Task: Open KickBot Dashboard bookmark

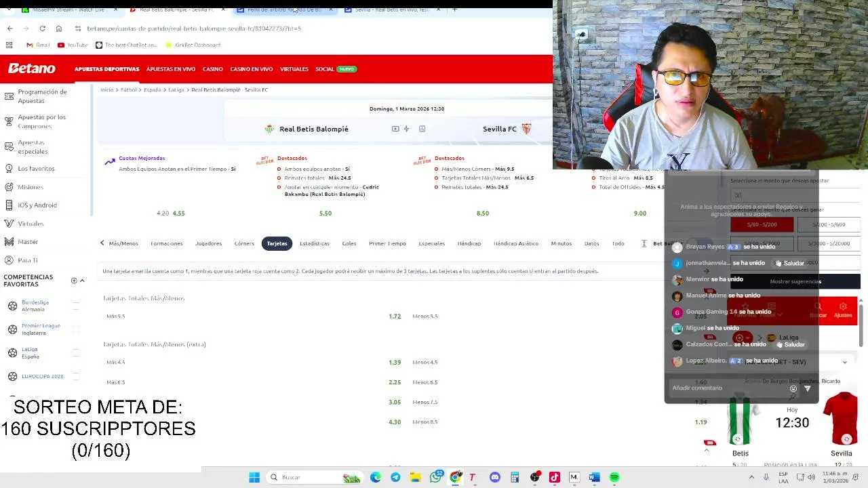Action: (x=193, y=45)
